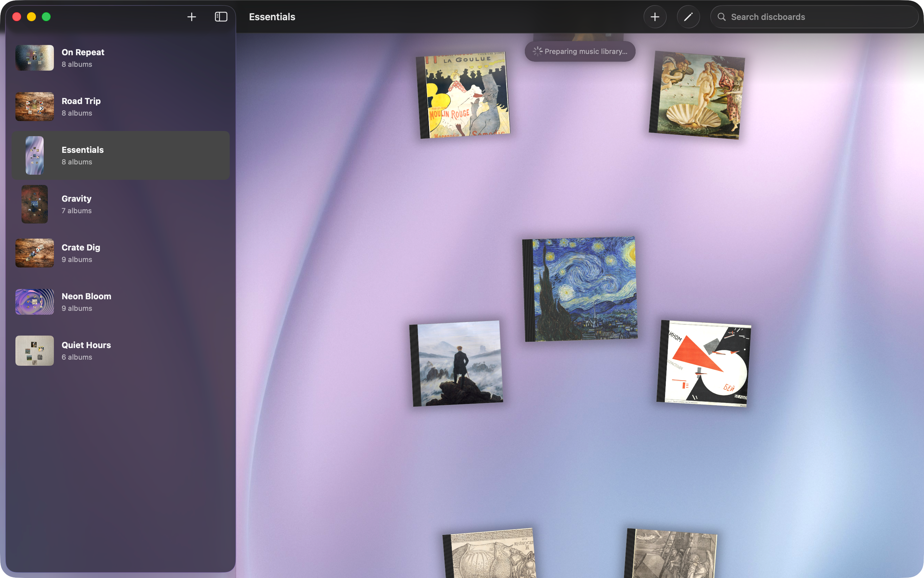The height and width of the screenshot is (578, 924).
Task: Focus the Search discboards field
Action: 814,17
